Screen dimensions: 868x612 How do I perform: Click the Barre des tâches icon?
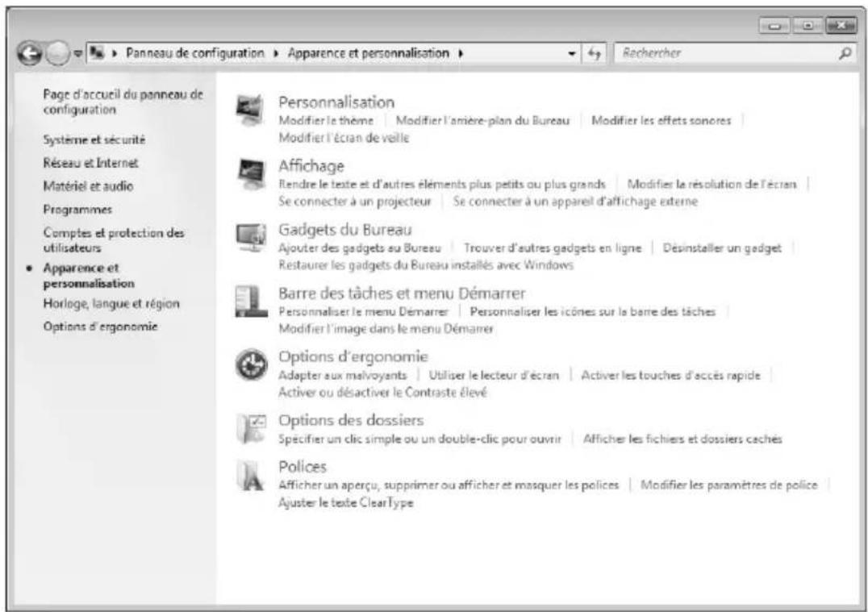tap(251, 301)
